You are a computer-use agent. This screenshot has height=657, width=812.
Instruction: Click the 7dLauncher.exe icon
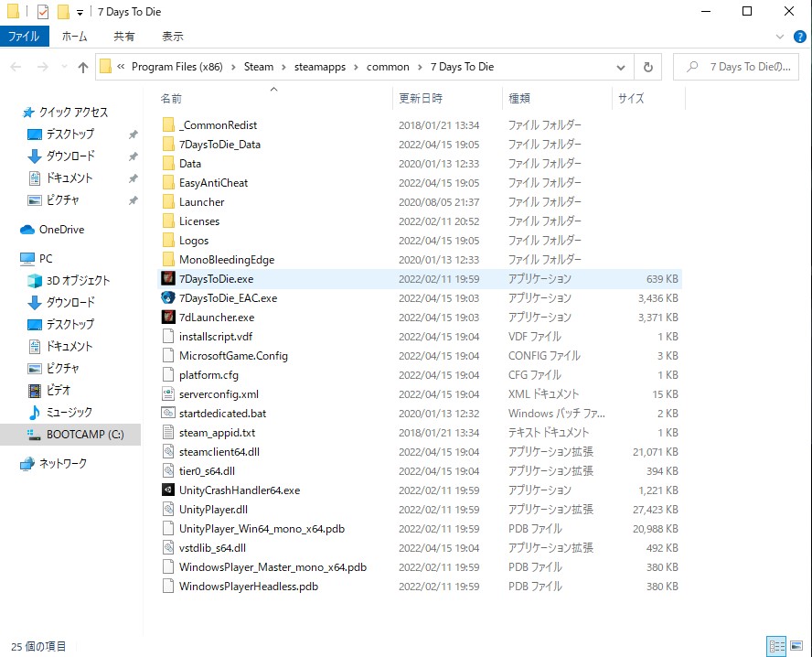[x=167, y=318]
